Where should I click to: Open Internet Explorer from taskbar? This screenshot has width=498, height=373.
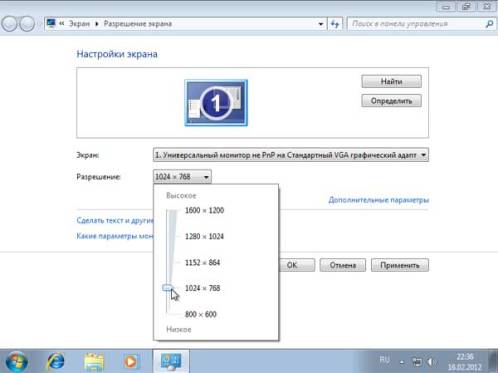click(x=56, y=361)
